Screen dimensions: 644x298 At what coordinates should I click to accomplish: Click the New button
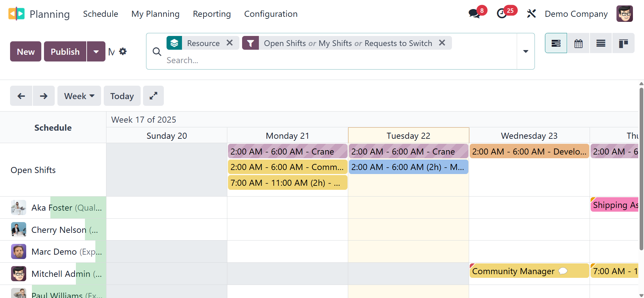point(26,52)
